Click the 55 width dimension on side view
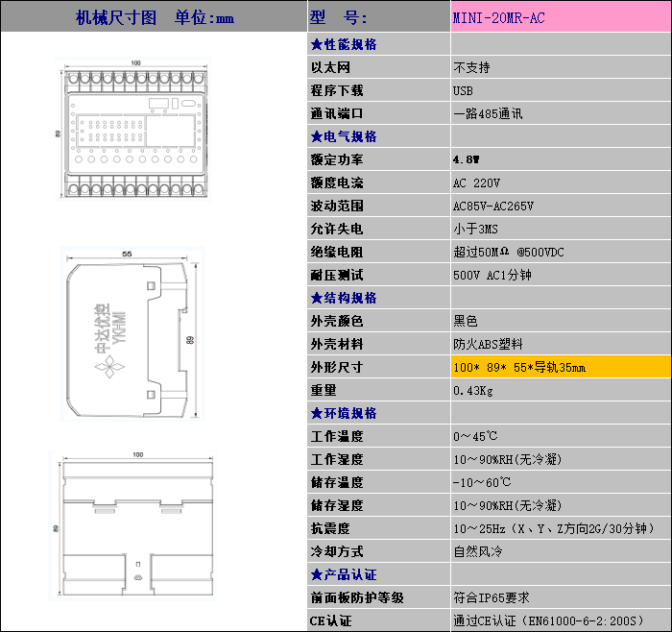 [127, 254]
